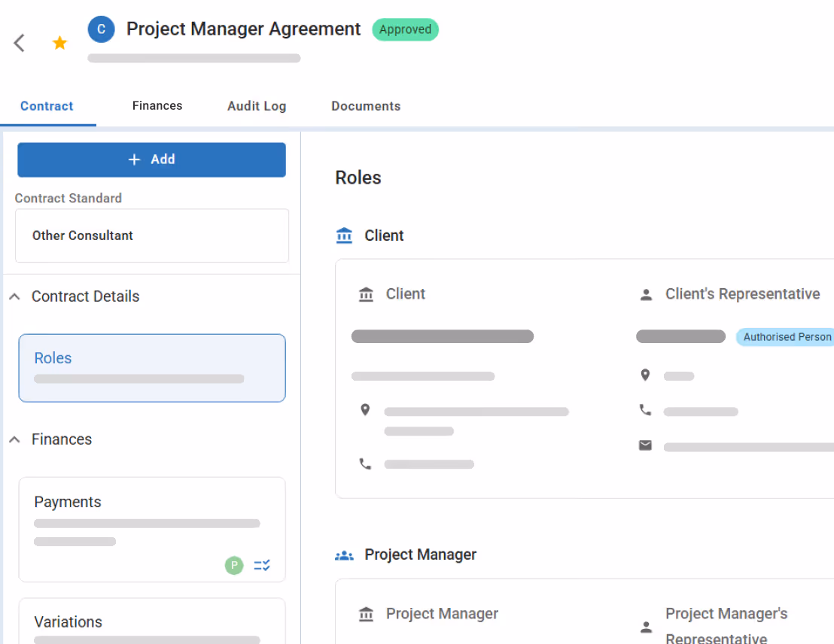Click the bank icon next to Client heading
Screen dimensions: 834x644
344,235
